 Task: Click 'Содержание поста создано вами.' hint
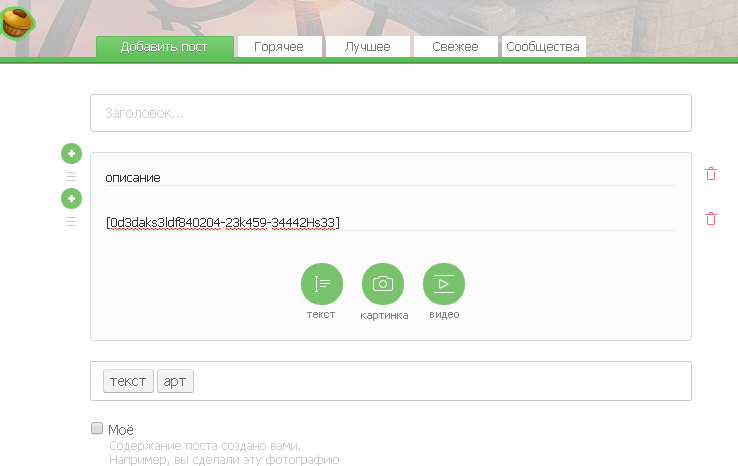pos(205,445)
